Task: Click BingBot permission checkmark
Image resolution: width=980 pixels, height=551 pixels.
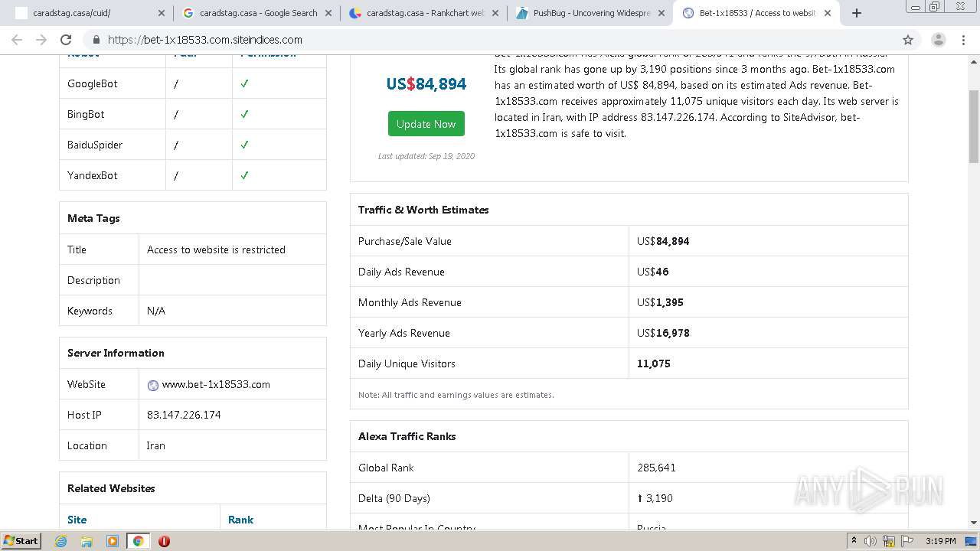Action: click(x=244, y=114)
